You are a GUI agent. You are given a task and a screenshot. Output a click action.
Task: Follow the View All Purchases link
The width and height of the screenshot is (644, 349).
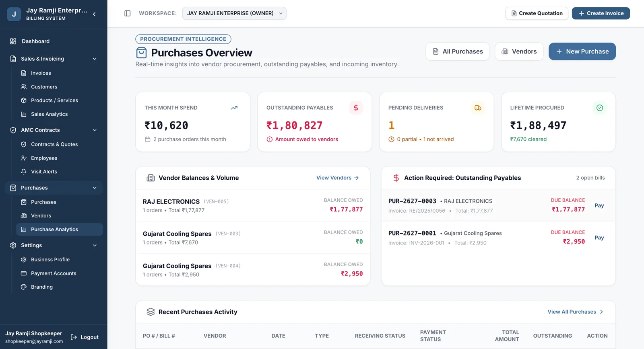tap(576, 312)
